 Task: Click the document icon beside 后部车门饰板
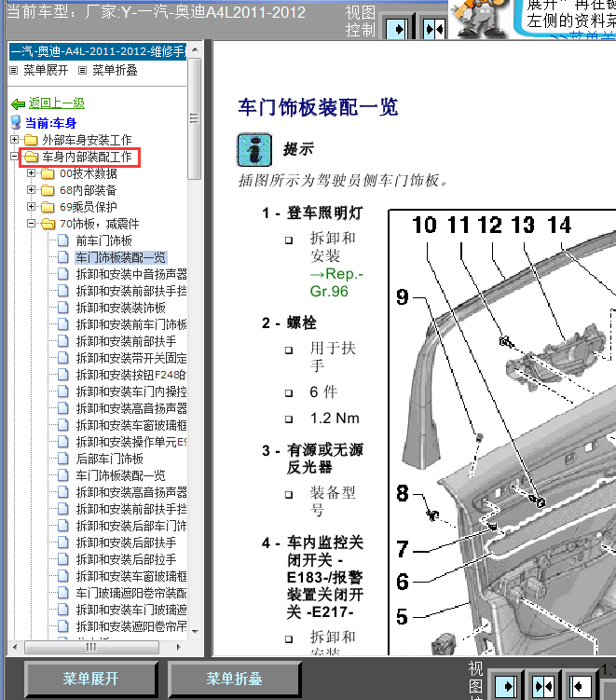click(63, 459)
